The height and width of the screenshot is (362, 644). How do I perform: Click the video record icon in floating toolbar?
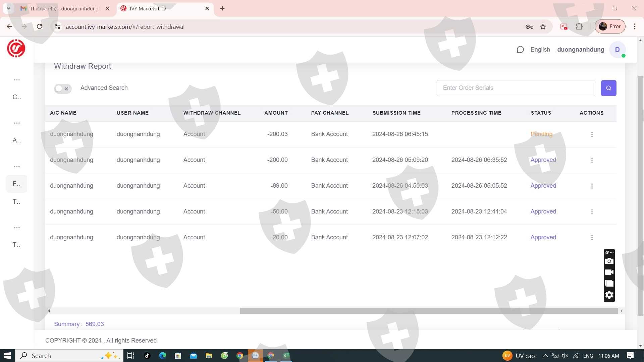tap(609, 273)
